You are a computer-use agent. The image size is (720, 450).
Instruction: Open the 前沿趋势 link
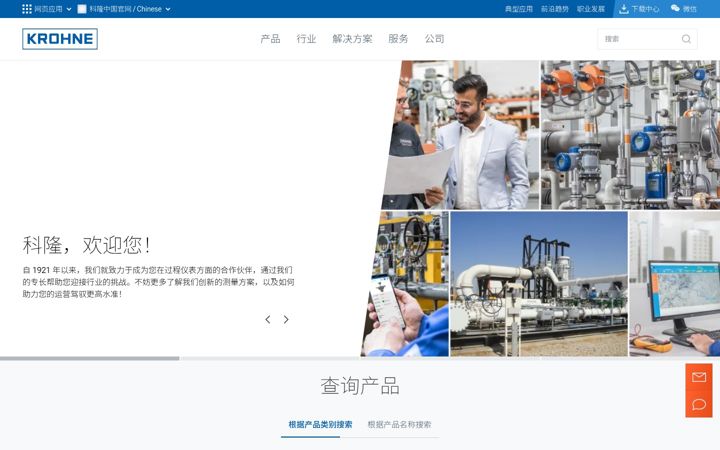(x=555, y=9)
